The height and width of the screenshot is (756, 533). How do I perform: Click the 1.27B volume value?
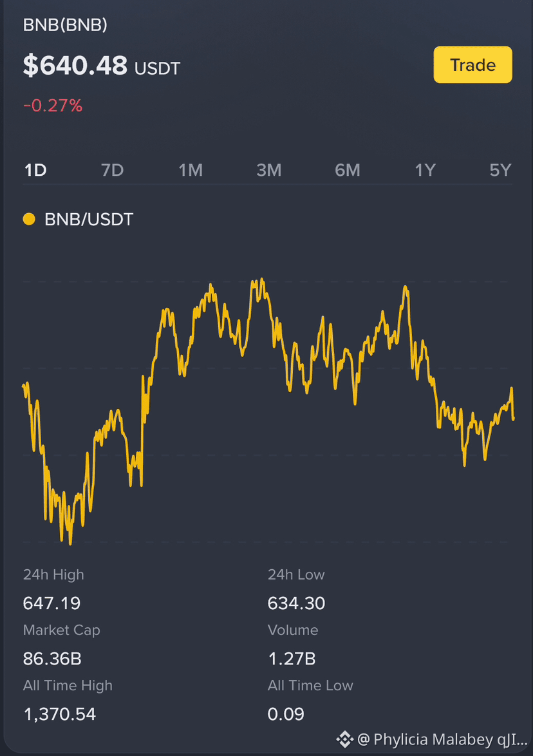click(292, 659)
